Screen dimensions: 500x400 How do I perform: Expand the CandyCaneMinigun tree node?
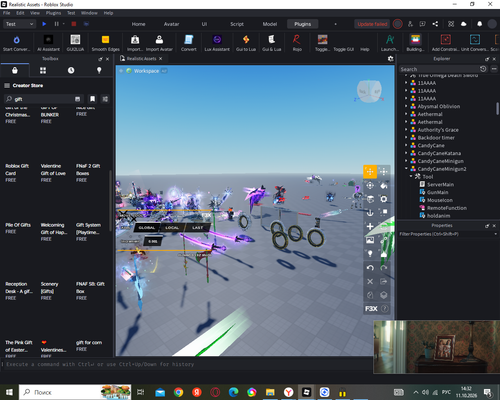[x=406, y=161]
